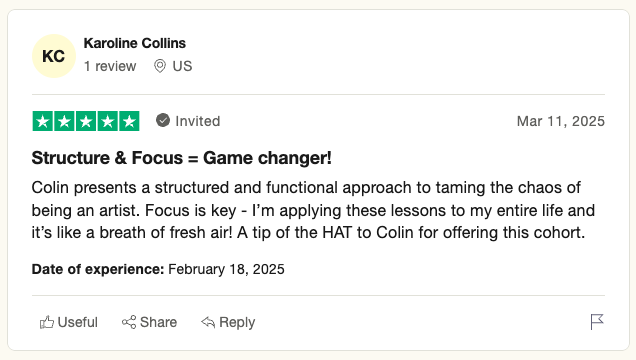Click the US country label
Viewport: 636px width, 360px height.
182,66
